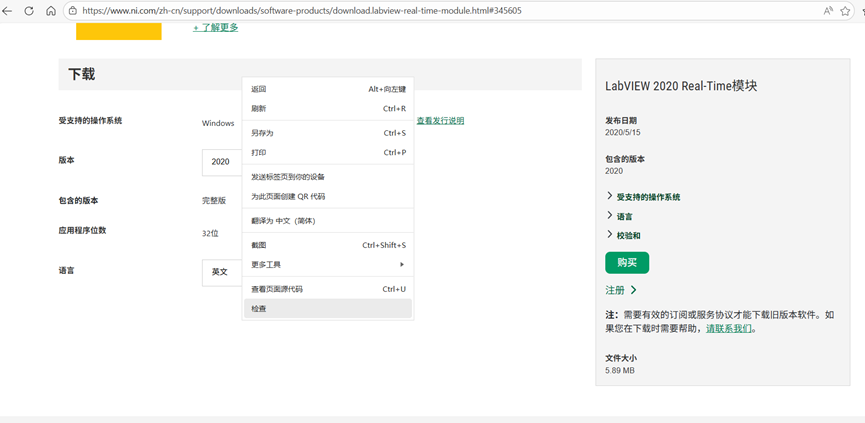Expand 语言 section in sidebar
The image size is (865, 423).
[620, 216]
